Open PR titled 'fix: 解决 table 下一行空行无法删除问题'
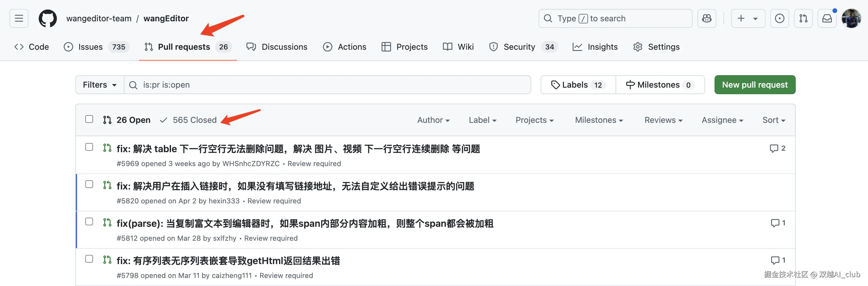This screenshot has height=286, width=868. pyautogui.click(x=298, y=149)
